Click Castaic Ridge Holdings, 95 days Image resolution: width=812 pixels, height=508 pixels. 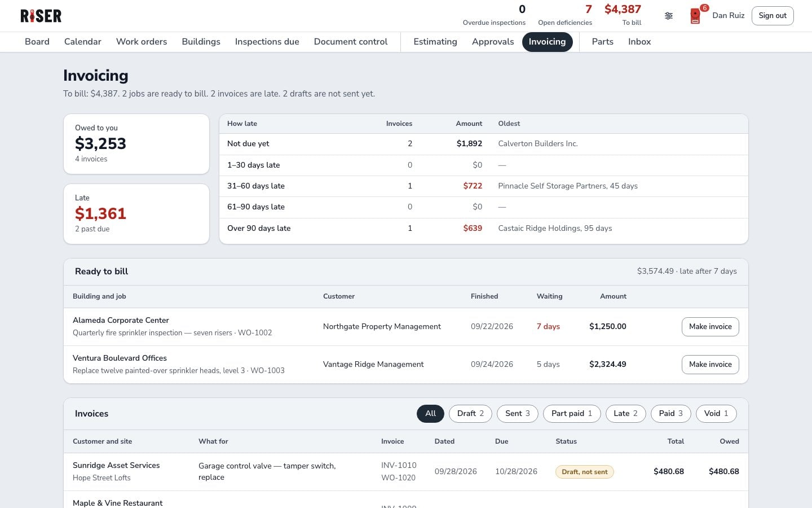[x=555, y=228]
